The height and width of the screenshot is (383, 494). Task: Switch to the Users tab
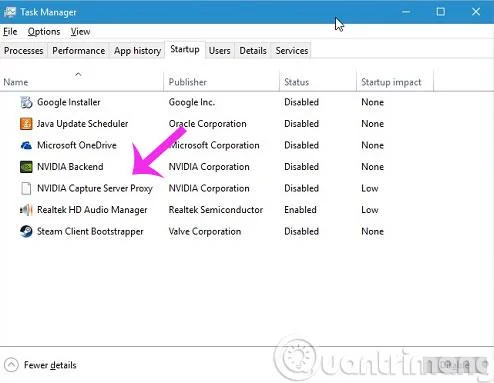(220, 51)
